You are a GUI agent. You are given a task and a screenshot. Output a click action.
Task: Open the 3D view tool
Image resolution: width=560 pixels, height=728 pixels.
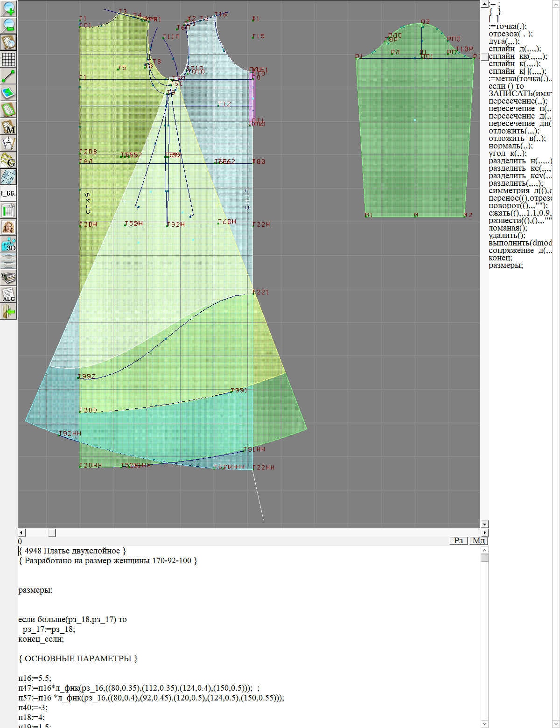tap(8, 244)
